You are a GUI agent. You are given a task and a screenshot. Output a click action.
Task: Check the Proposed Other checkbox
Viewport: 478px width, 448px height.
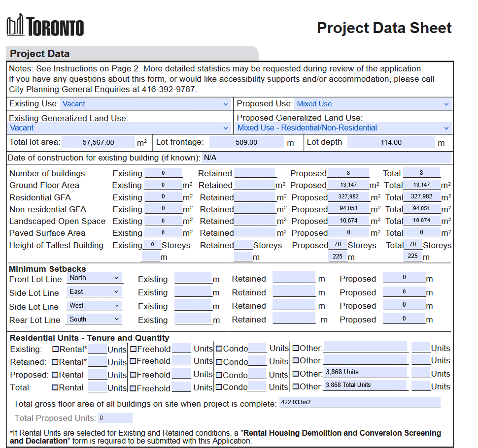point(296,373)
